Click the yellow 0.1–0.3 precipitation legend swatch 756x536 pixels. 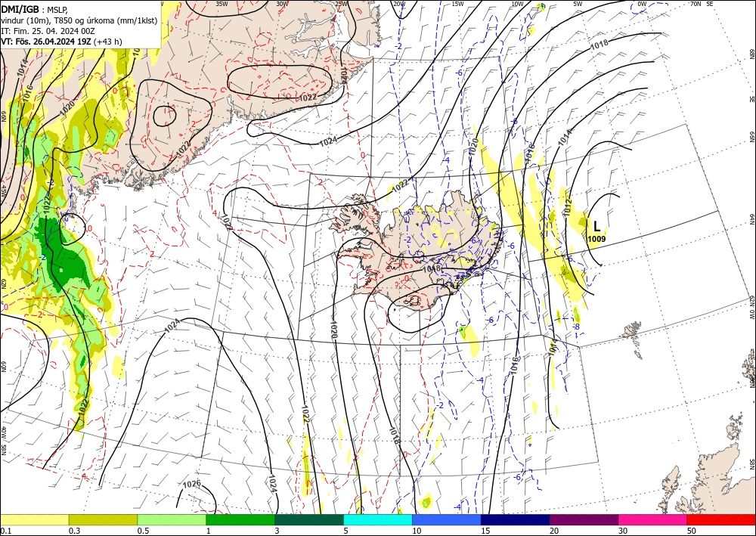click(34, 519)
